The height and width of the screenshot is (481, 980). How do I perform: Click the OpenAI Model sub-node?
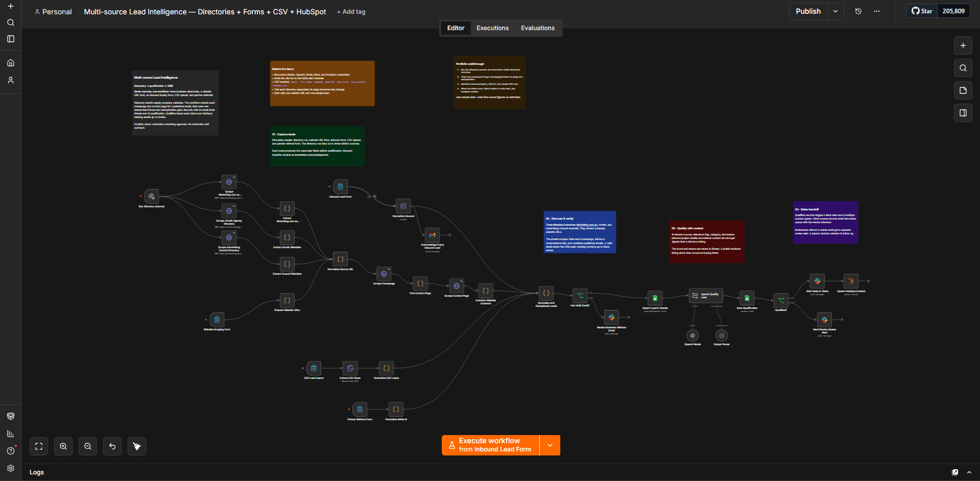[x=692, y=335]
